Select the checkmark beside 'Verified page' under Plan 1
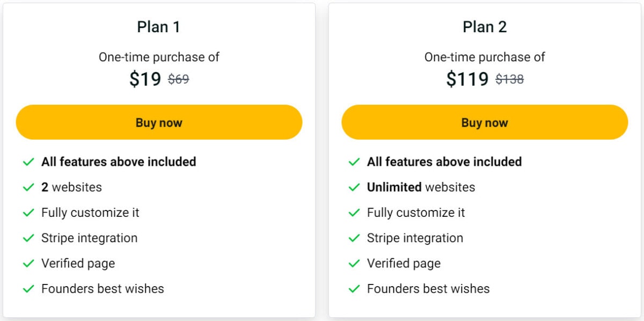Screen dimensions: 644x321 28,264
